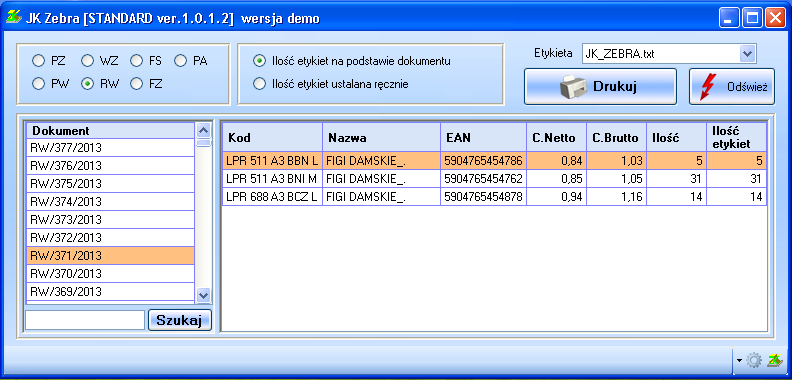Select document RW/373/2013
Screen dimensions: 792x380
click(x=110, y=220)
